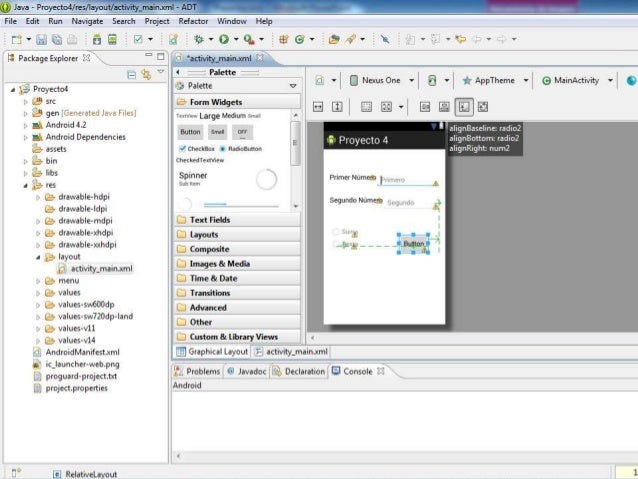Viewport: 638px width, 479px height.
Task: Collapse the layout folder in Package Explorer
Action: pos(37,256)
